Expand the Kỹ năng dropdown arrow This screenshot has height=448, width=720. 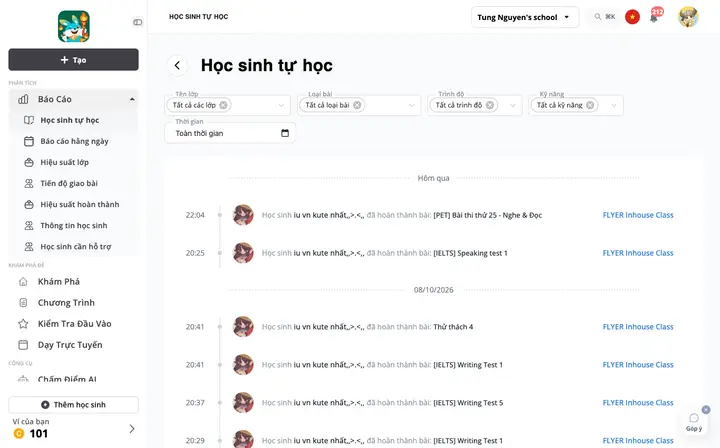pyautogui.click(x=613, y=106)
